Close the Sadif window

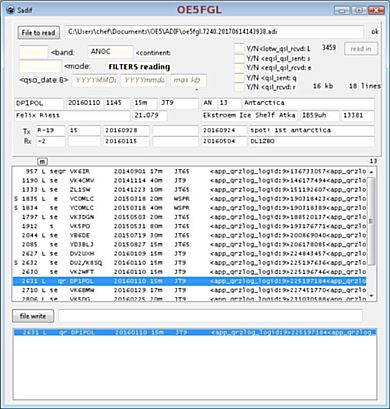tap(376, 10)
